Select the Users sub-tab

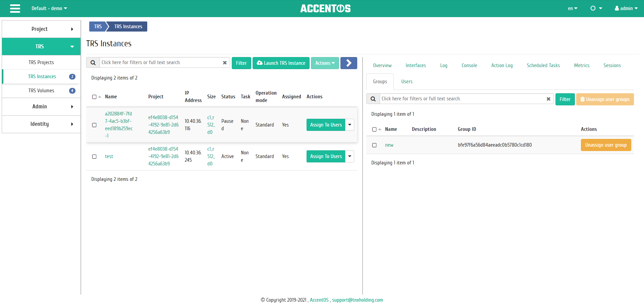pos(407,82)
